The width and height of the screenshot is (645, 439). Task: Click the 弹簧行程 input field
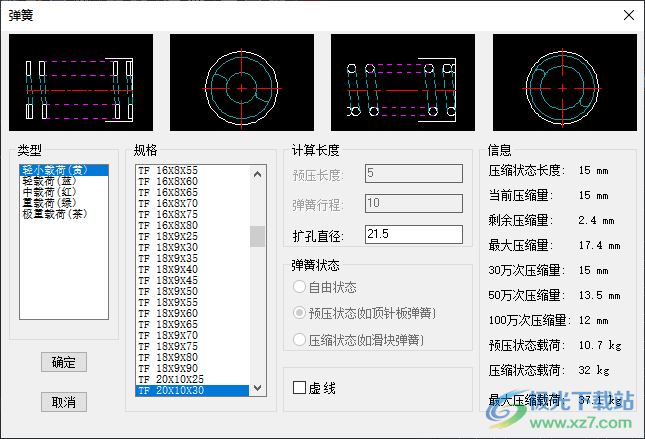pyautogui.click(x=414, y=204)
